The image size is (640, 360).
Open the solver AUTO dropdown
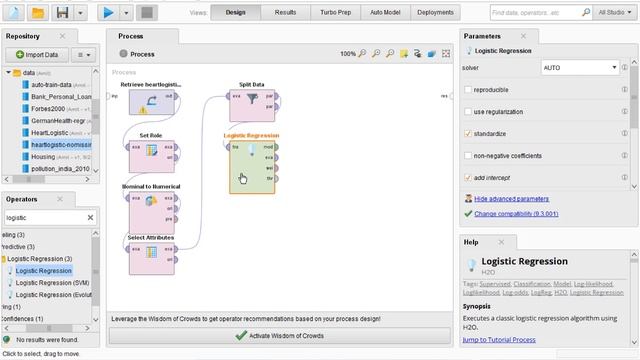click(x=579, y=68)
